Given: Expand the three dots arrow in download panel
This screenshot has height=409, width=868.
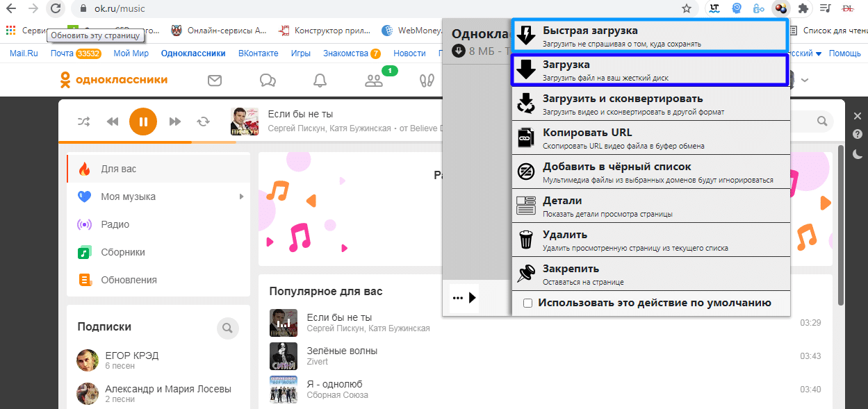Looking at the screenshot, I should pyautogui.click(x=464, y=298).
